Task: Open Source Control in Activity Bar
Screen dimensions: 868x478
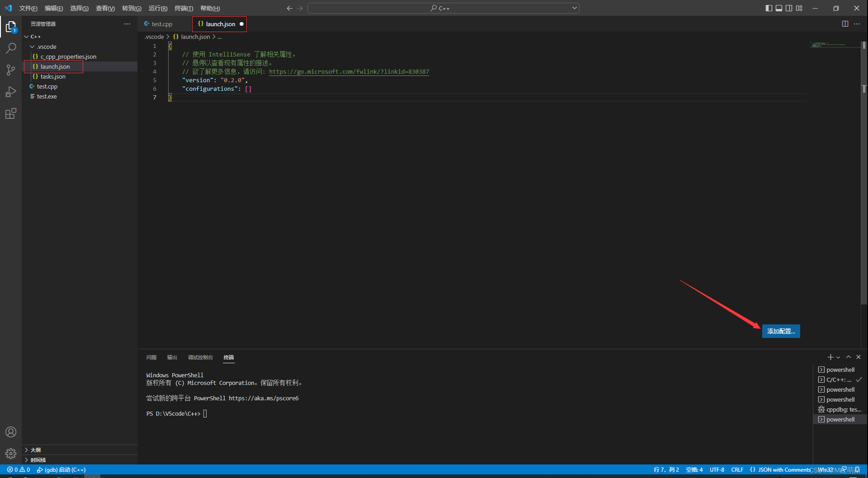Action: pyautogui.click(x=11, y=70)
